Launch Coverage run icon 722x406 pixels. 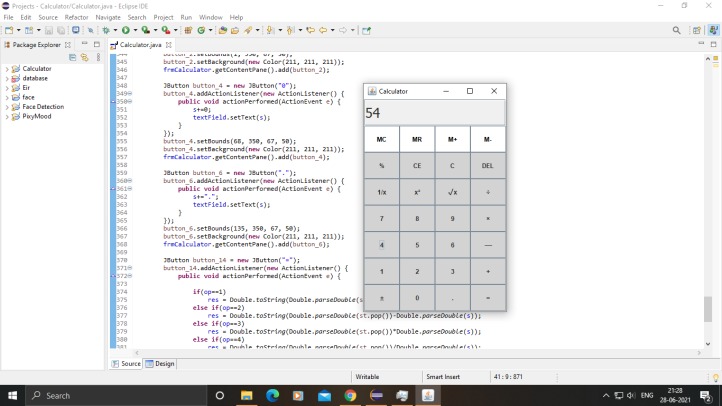click(146, 30)
